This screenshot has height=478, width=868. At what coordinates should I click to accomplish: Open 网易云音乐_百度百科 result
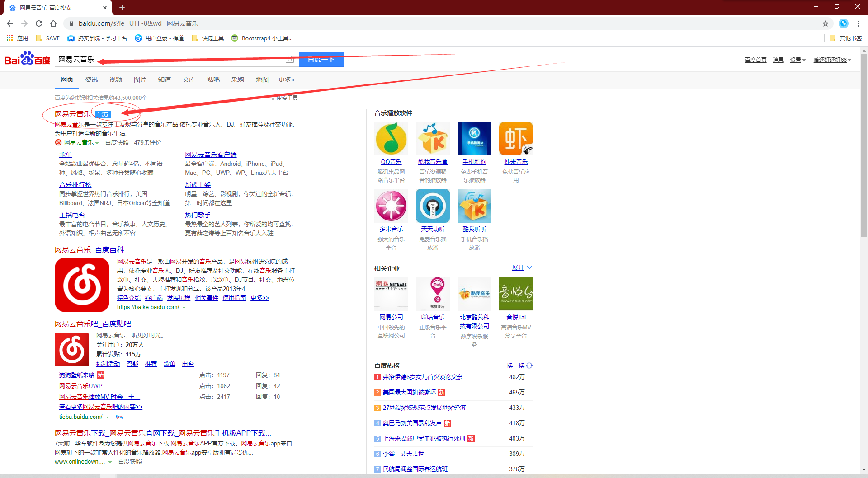point(89,249)
